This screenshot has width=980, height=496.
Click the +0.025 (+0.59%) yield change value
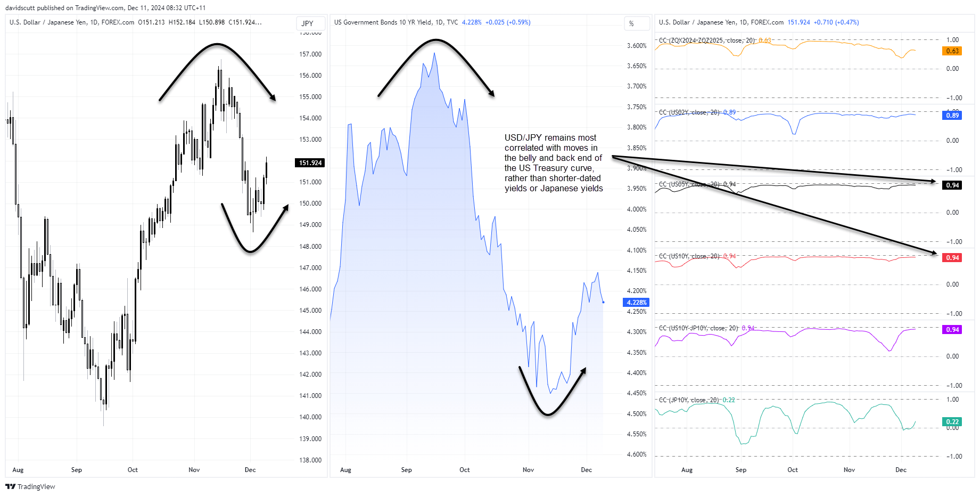pos(507,22)
